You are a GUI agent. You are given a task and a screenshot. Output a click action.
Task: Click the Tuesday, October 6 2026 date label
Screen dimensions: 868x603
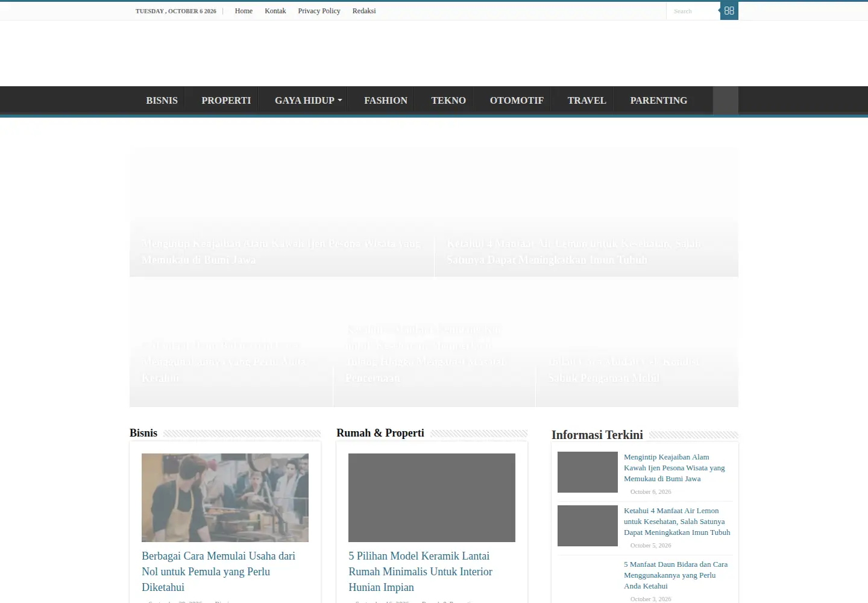[176, 11]
